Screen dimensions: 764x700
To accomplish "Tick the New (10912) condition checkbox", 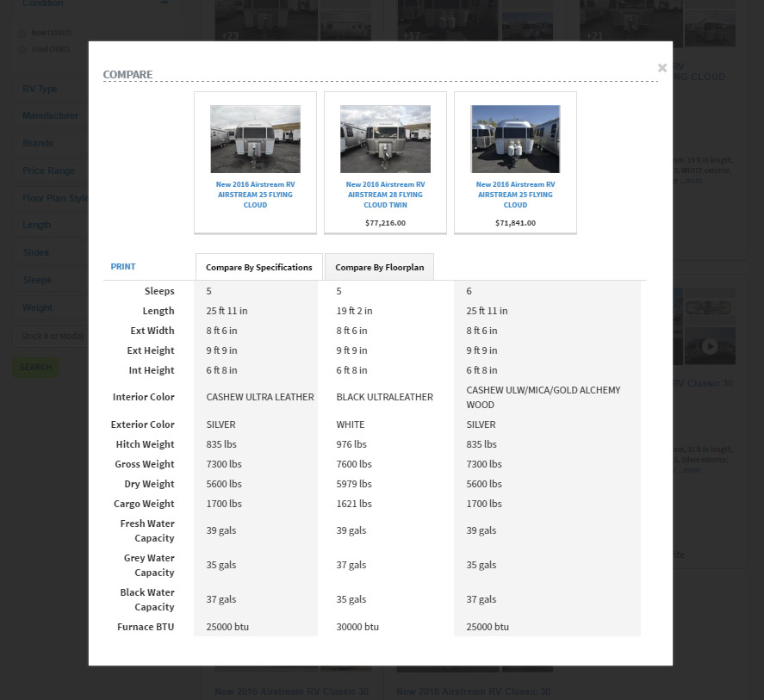I will [x=22, y=33].
